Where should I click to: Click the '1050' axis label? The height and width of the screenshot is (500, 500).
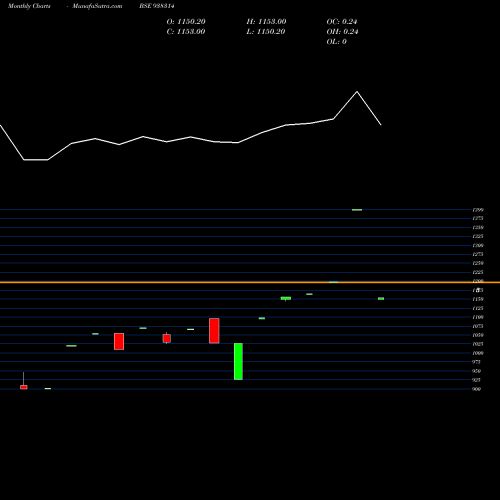click(x=478, y=335)
